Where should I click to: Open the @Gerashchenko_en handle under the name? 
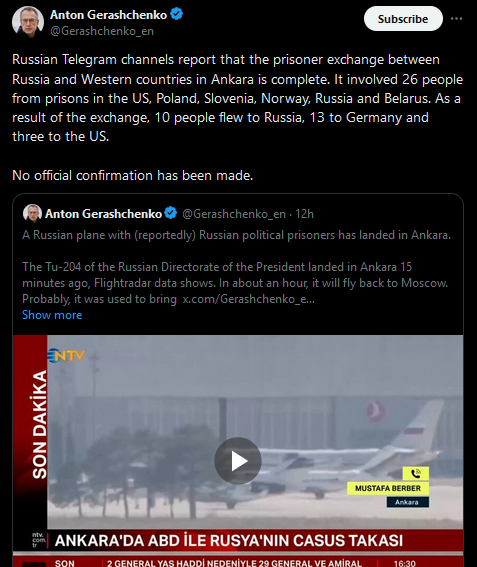(x=102, y=31)
